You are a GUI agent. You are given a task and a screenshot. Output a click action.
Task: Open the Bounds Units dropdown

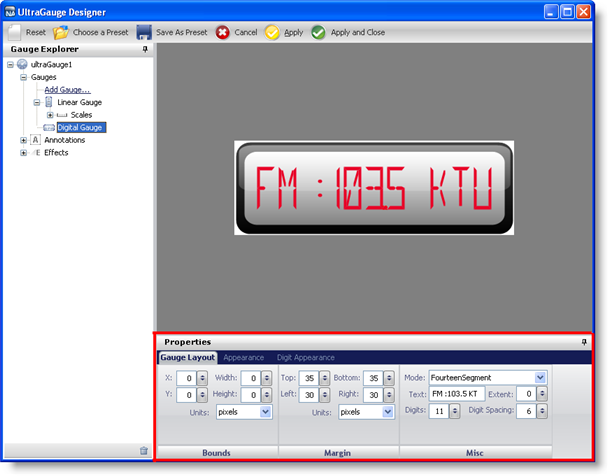click(266, 412)
